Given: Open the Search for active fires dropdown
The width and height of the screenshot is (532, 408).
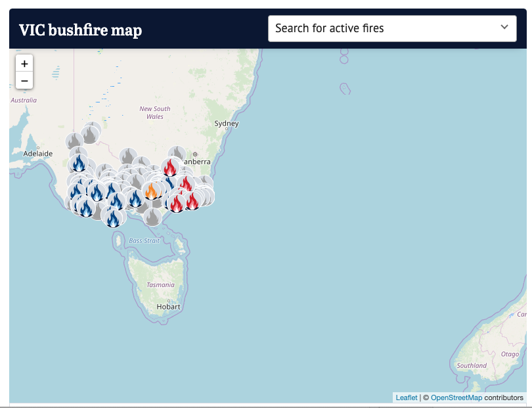Looking at the screenshot, I should point(392,28).
